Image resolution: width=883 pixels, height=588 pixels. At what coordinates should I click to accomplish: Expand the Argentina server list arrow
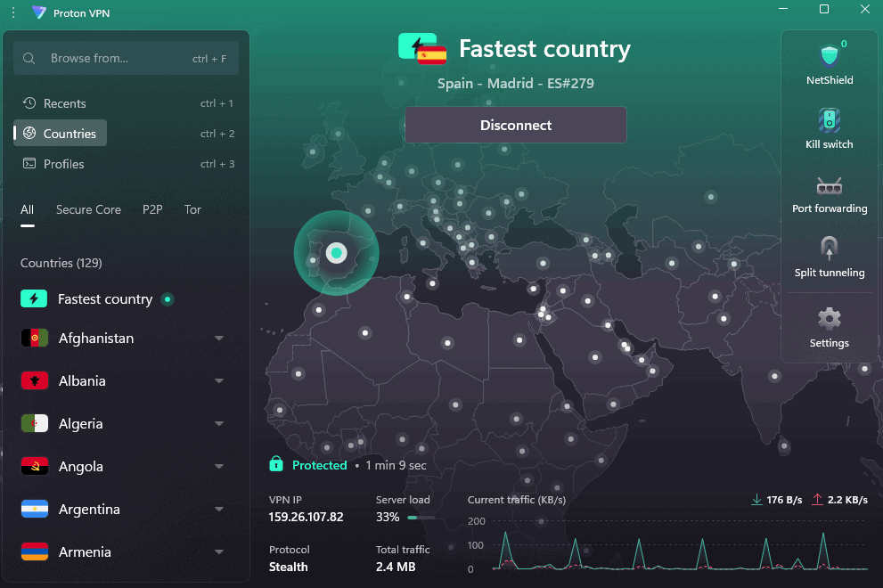(219, 510)
